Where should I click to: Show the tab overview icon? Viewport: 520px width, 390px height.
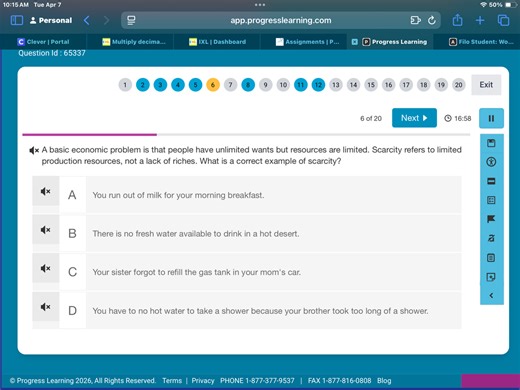pyautogui.click(x=503, y=20)
